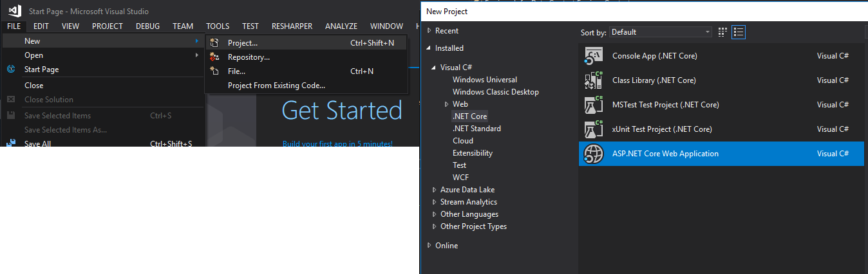
Task: Select Class Library (.NET Core) template
Action: coord(721,80)
